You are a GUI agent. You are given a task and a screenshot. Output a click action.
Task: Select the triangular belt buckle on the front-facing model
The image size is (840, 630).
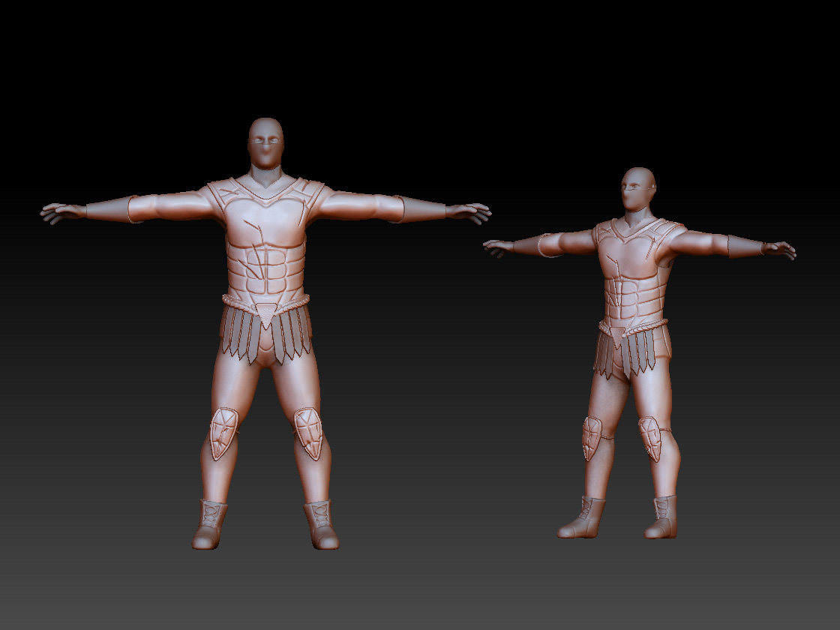(x=266, y=314)
